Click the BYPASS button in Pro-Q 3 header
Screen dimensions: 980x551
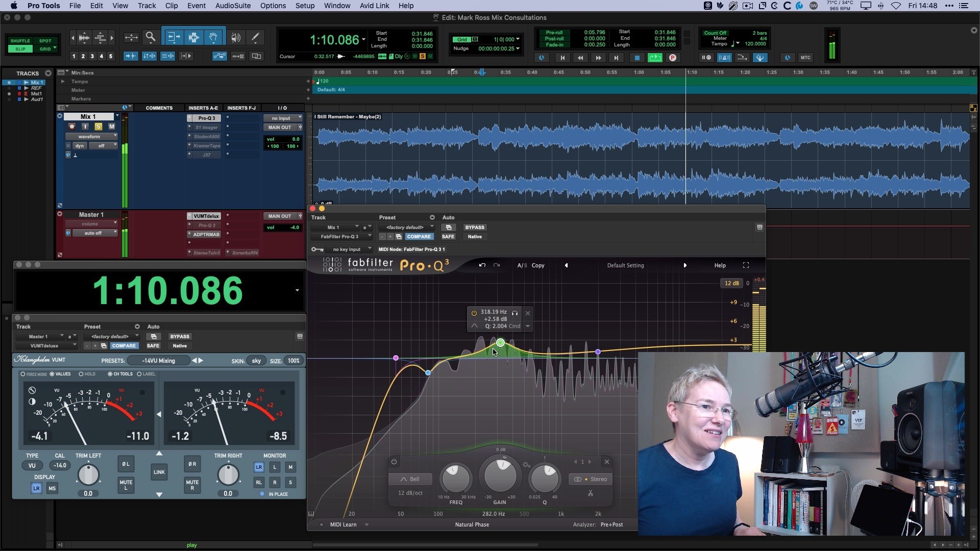pyautogui.click(x=475, y=228)
